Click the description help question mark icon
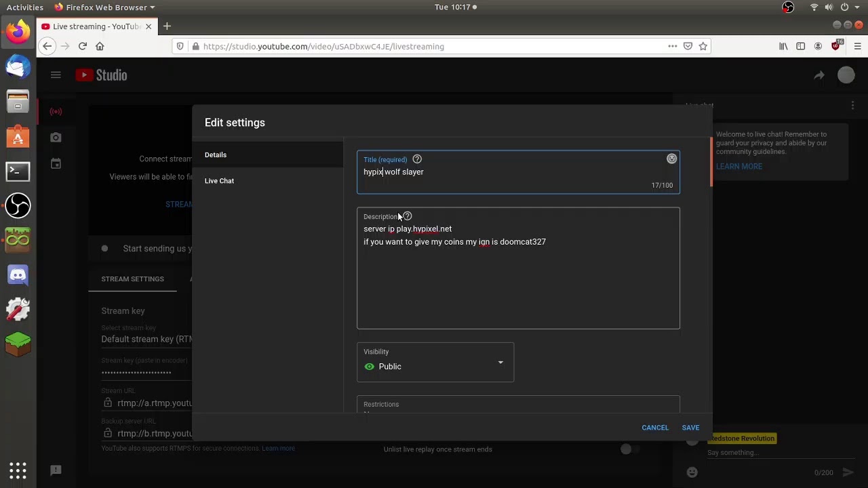The width and height of the screenshot is (868, 488). (x=408, y=216)
